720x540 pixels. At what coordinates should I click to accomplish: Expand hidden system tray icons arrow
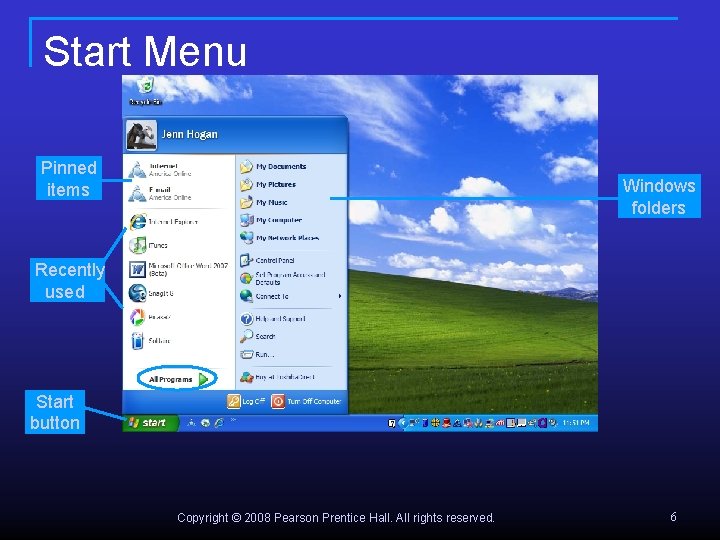[403, 423]
